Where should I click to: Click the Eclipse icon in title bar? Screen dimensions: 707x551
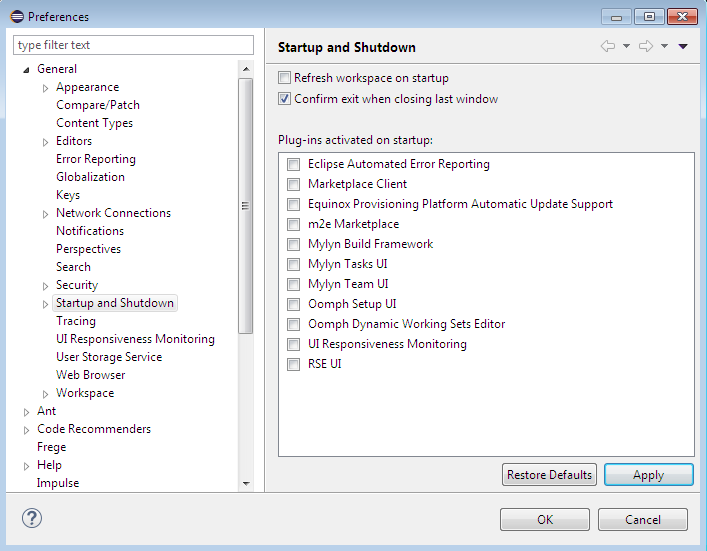coord(17,17)
